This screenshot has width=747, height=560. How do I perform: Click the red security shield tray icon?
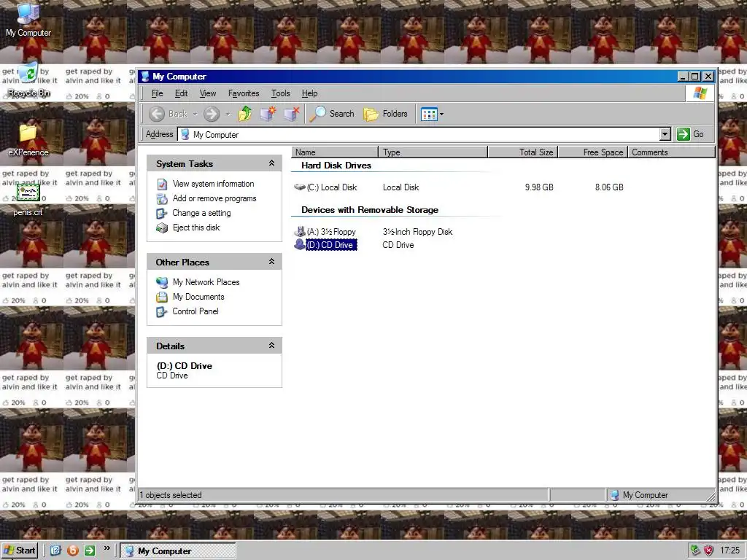(709, 551)
